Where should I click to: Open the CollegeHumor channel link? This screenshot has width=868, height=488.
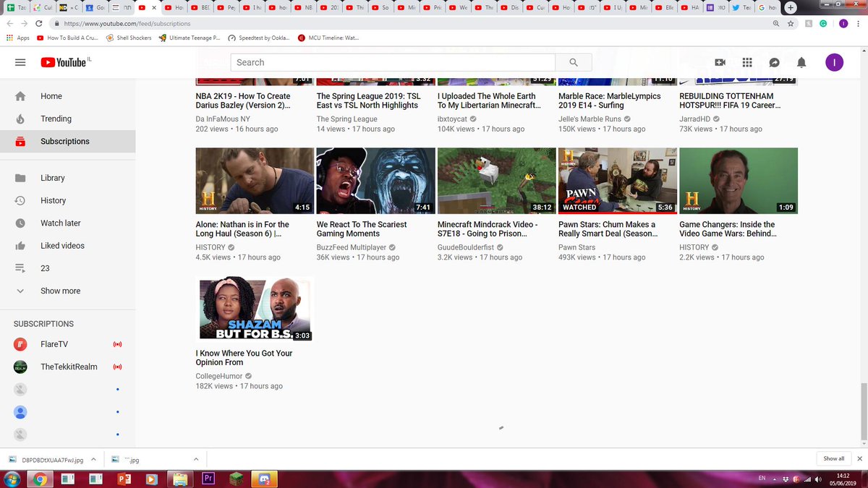pyautogui.click(x=219, y=377)
